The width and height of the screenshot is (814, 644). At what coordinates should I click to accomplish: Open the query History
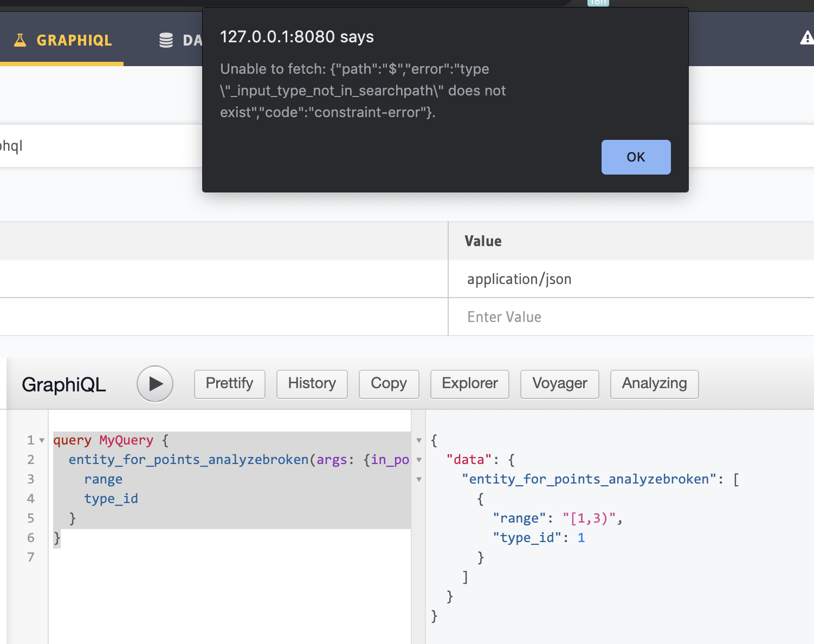pyautogui.click(x=312, y=384)
